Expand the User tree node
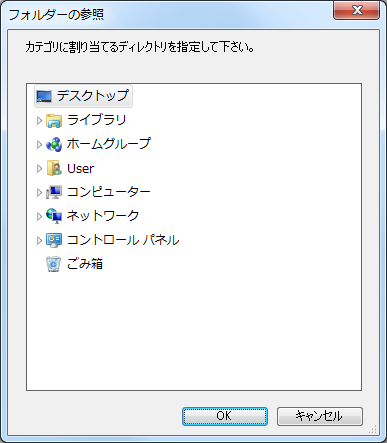 (39, 168)
